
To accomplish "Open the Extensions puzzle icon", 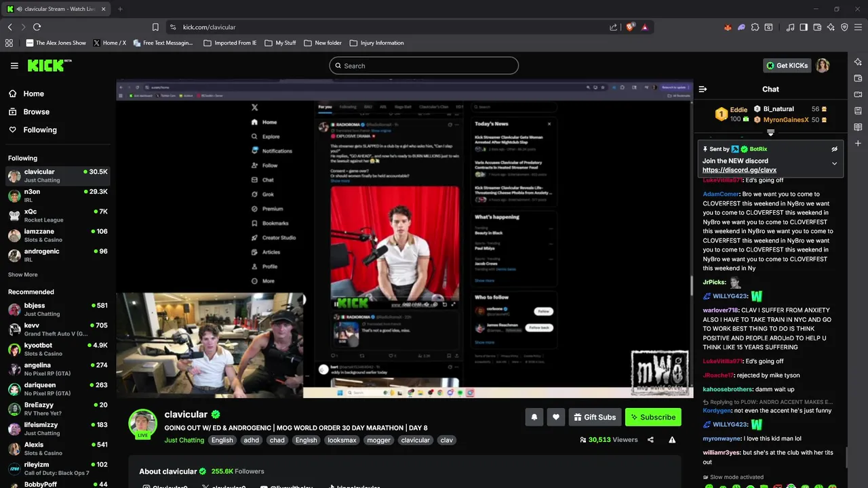I will click(755, 27).
